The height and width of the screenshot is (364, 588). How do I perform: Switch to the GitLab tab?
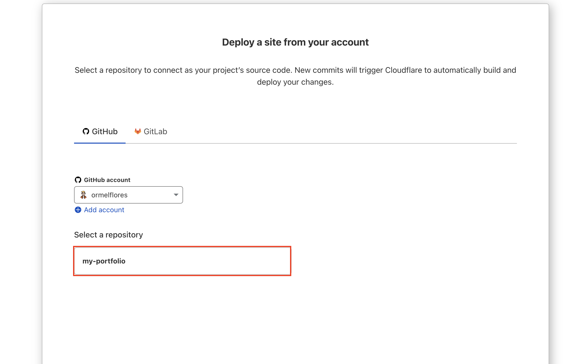[151, 131]
